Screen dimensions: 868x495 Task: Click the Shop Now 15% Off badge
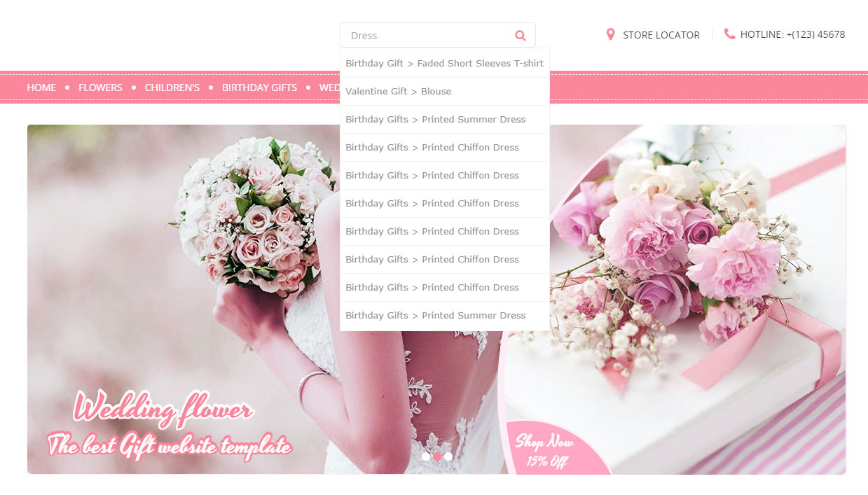point(545,451)
